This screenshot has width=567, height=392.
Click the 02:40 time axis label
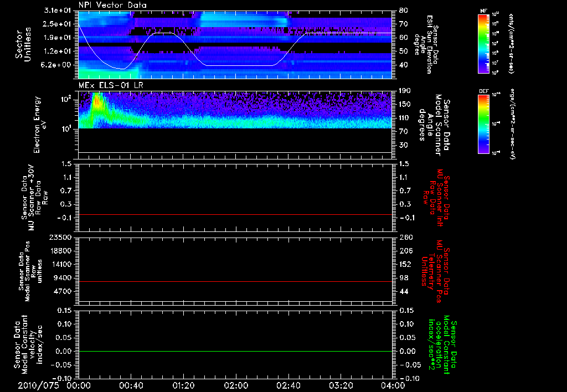[x=288, y=385]
